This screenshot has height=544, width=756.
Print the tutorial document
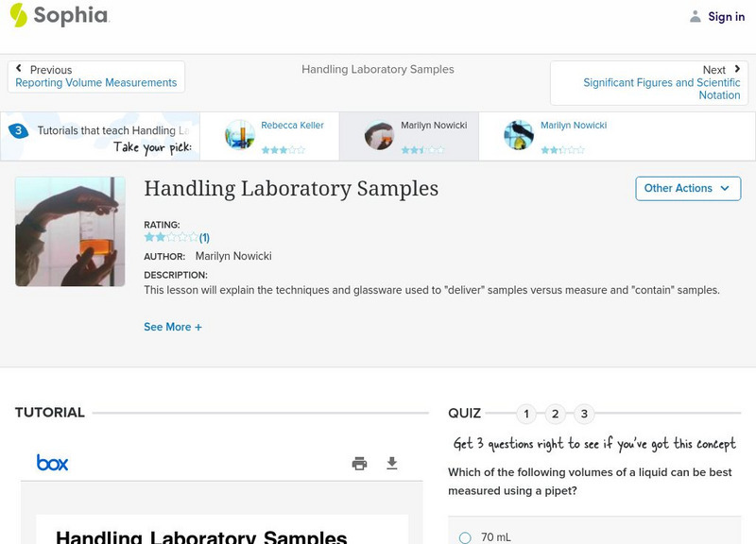point(360,463)
